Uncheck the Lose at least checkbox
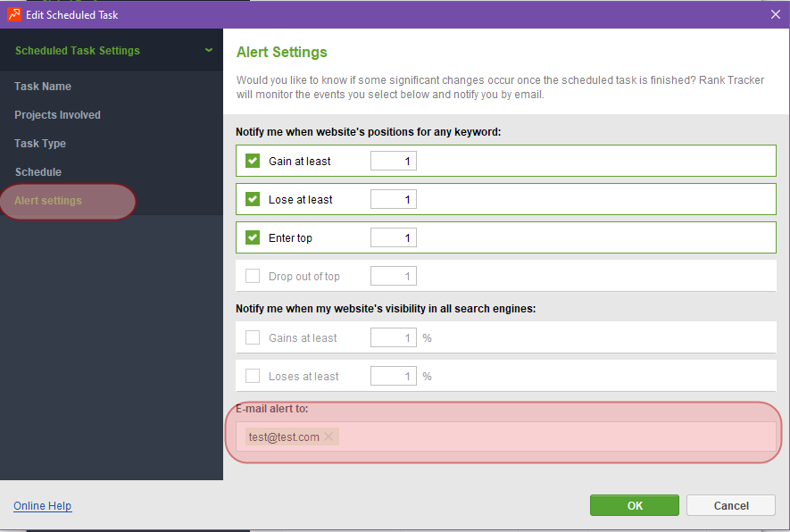 pos(253,199)
